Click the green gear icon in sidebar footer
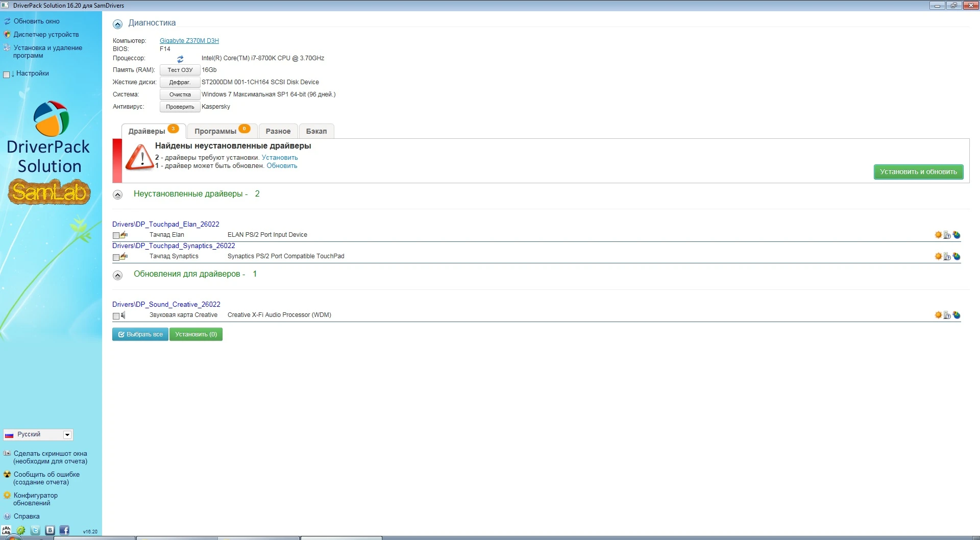Image resolution: width=980 pixels, height=540 pixels. pyautogui.click(x=21, y=530)
